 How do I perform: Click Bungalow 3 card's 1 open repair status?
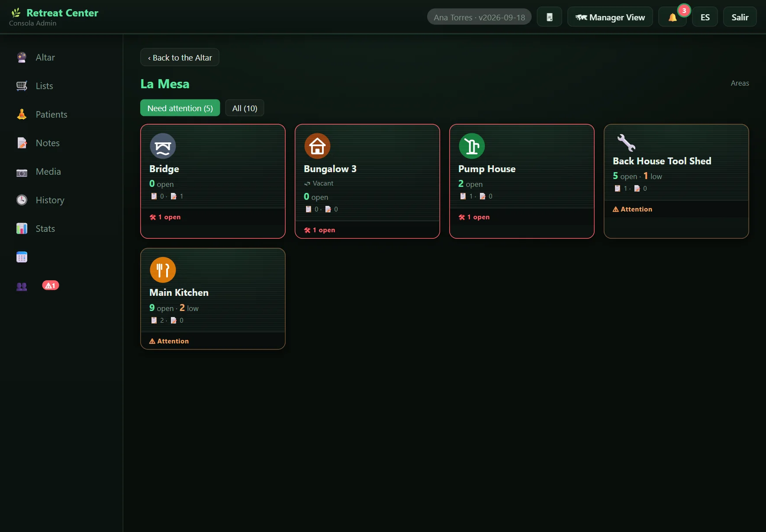(x=320, y=230)
